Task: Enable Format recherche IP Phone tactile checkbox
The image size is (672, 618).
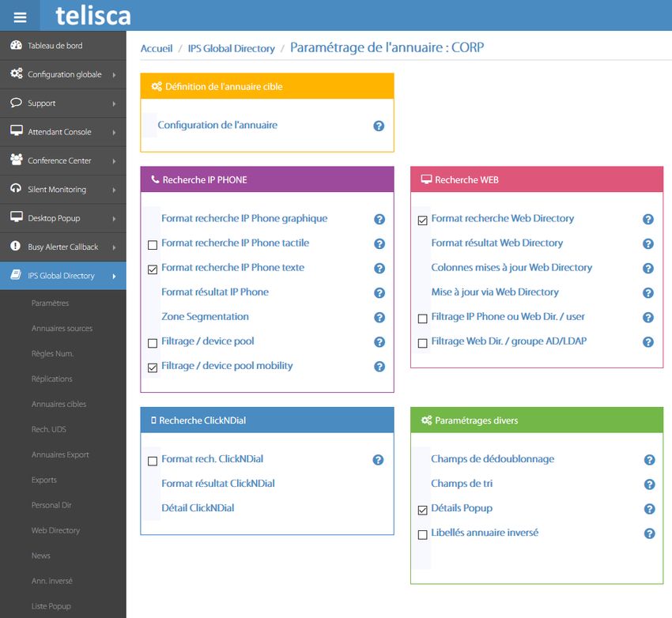Action: click(153, 245)
